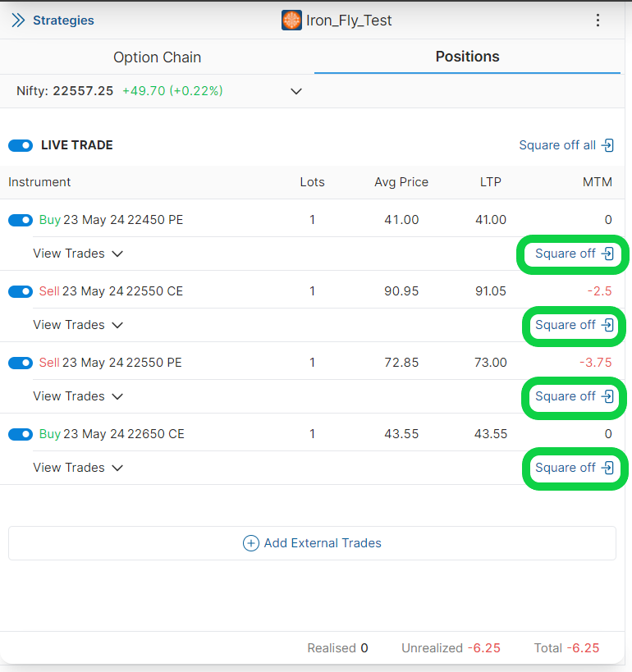Square off the Buy 22650 CE position

click(575, 468)
